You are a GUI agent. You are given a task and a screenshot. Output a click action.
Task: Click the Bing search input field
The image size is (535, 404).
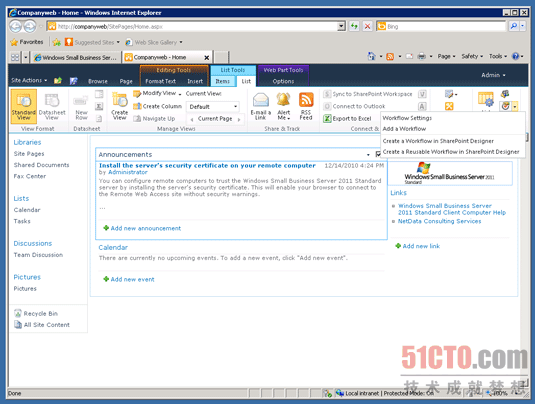pyautogui.click(x=445, y=26)
